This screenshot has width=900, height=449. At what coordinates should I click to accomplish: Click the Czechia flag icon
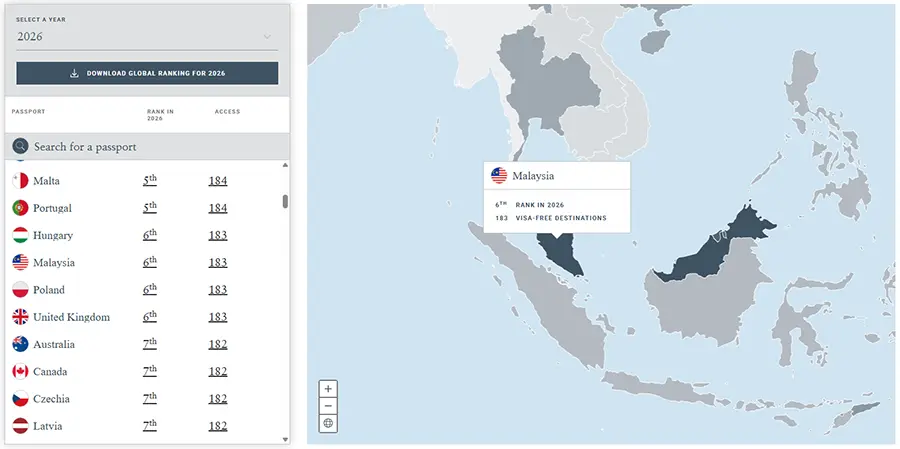pyautogui.click(x=20, y=399)
